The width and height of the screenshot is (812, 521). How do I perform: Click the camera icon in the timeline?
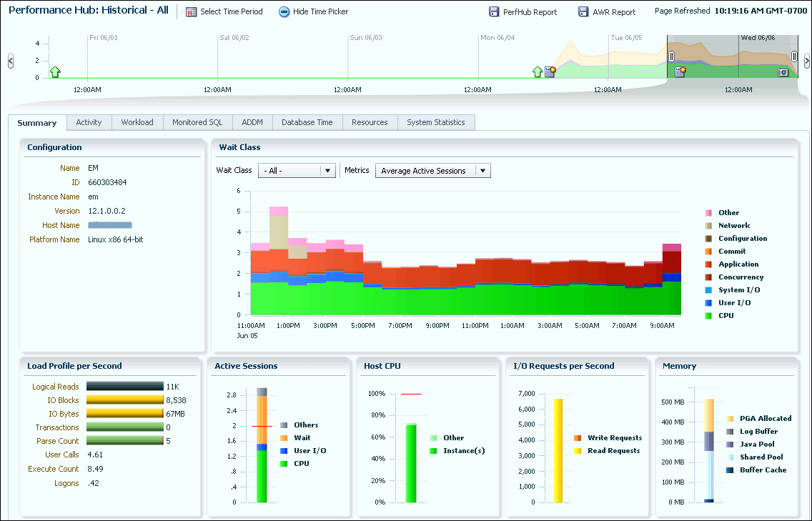click(x=783, y=72)
